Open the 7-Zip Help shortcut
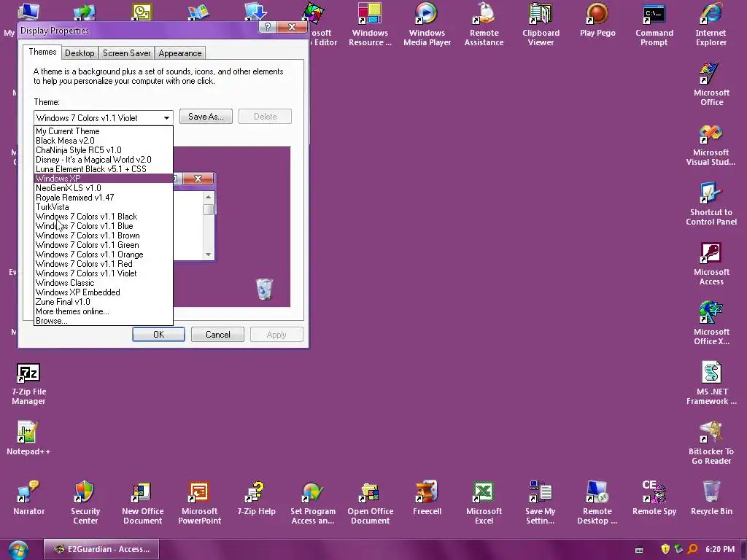Image resolution: width=747 pixels, height=560 pixels. point(256,498)
